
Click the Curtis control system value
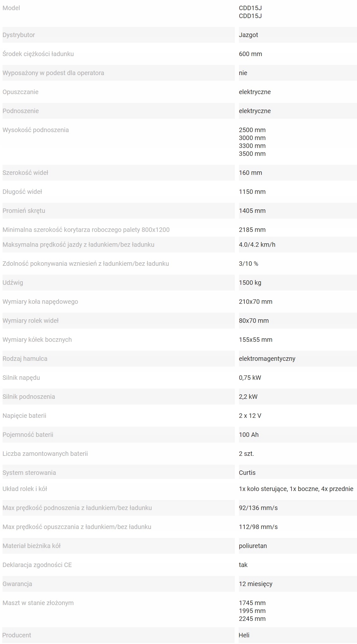tap(247, 473)
